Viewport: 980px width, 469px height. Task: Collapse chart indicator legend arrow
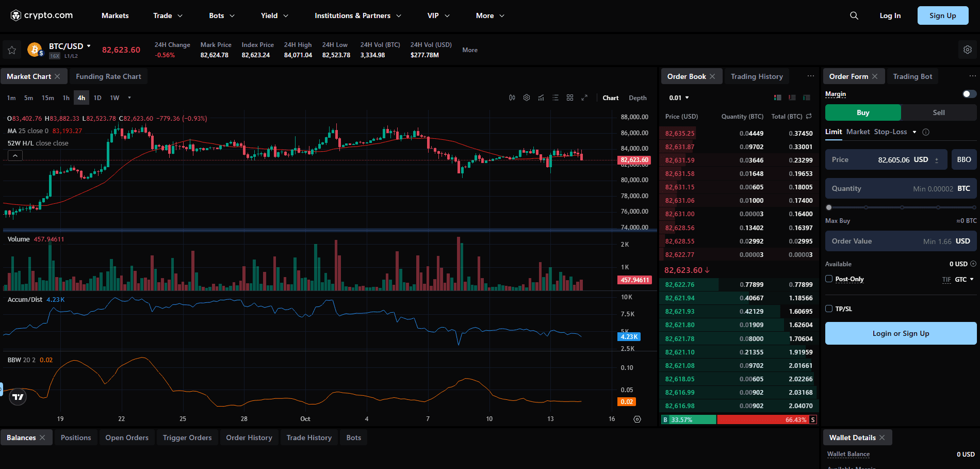(x=15, y=155)
